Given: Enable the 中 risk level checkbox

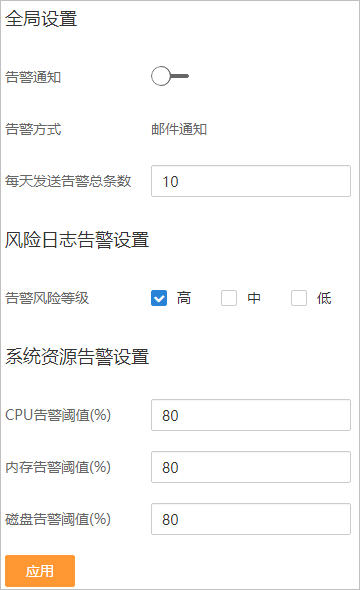Looking at the screenshot, I should pyautogui.click(x=229, y=298).
